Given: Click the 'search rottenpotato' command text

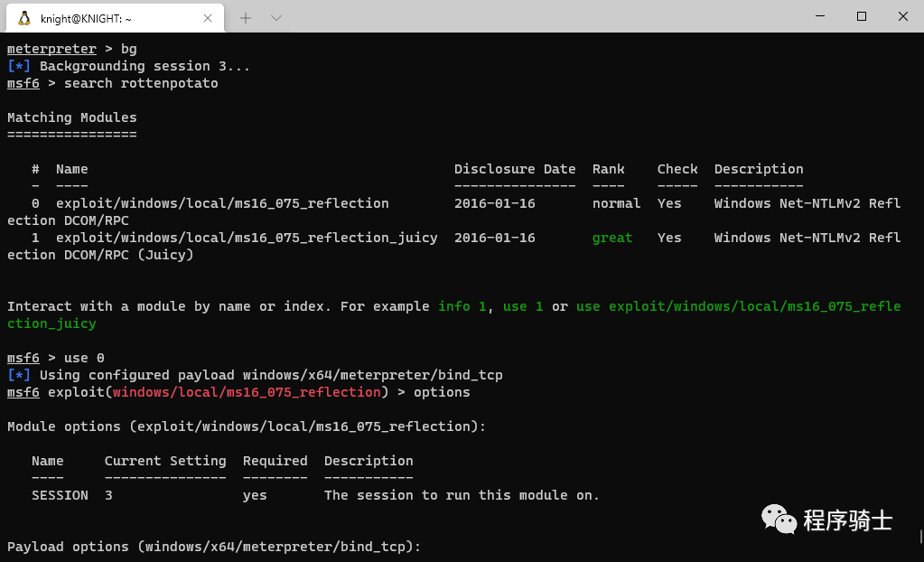Looking at the screenshot, I should click(141, 83).
